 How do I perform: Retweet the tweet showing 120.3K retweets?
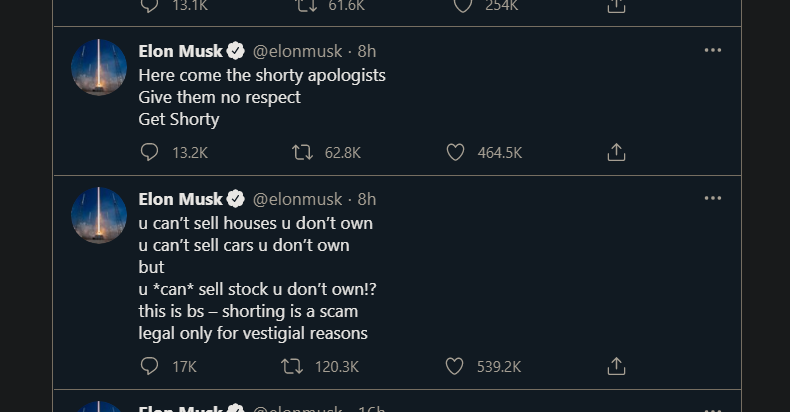pos(292,366)
